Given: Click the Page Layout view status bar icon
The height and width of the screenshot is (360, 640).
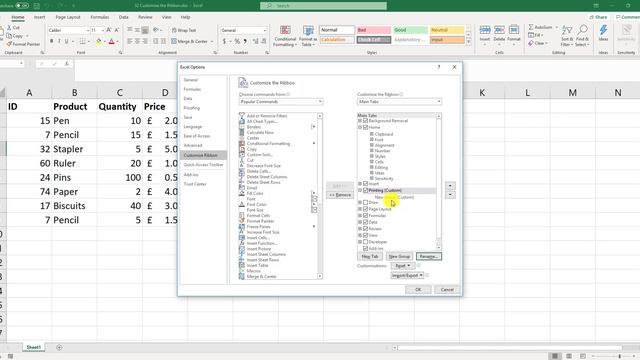Looking at the screenshot, I should pos(569,356).
